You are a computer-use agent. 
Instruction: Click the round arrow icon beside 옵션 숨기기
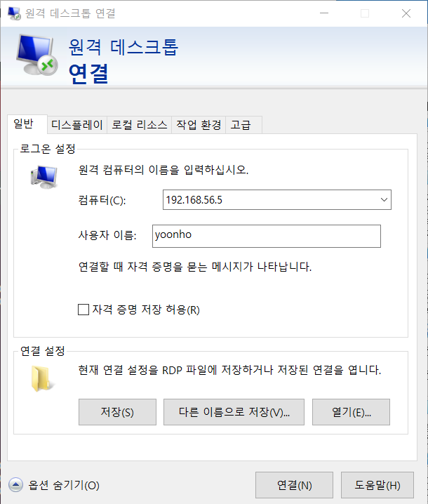(x=15, y=485)
